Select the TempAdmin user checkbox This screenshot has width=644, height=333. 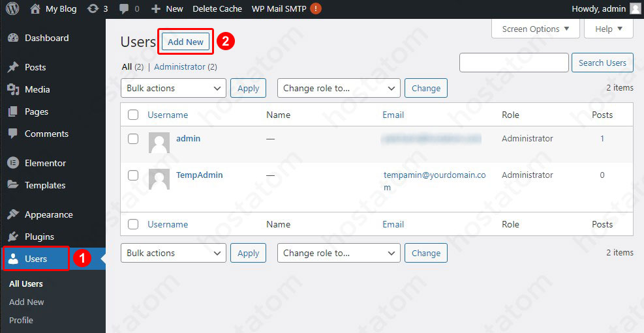coord(133,175)
